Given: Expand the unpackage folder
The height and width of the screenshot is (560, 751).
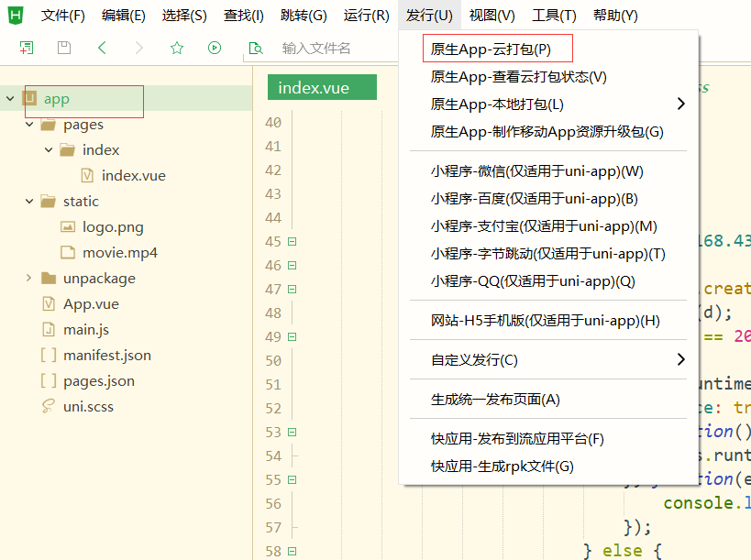Looking at the screenshot, I should pyautogui.click(x=28, y=278).
